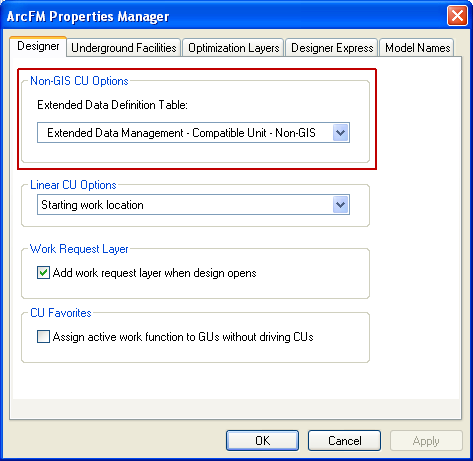The height and width of the screenshot is (461, 473).
Task: Confirm settings with the OK button
Action: point(262,441)
